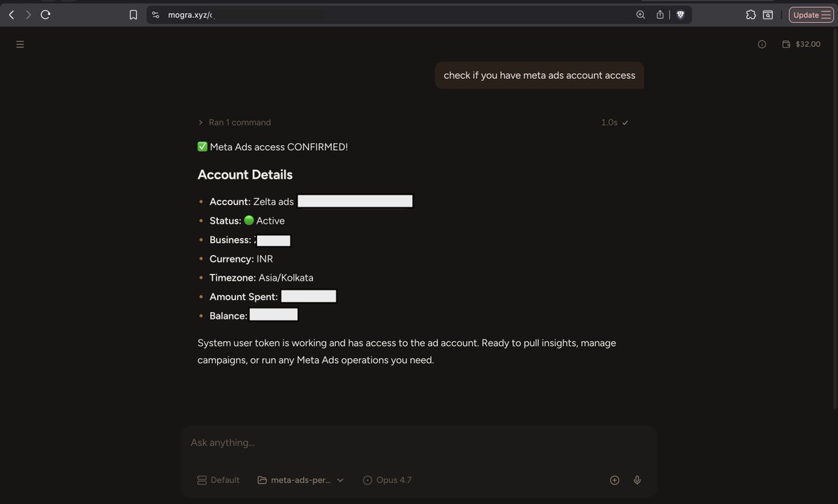Viewport: 838px width, 504px height.
Task: Select the user message about meta ads access
Action: pos(539,75)
